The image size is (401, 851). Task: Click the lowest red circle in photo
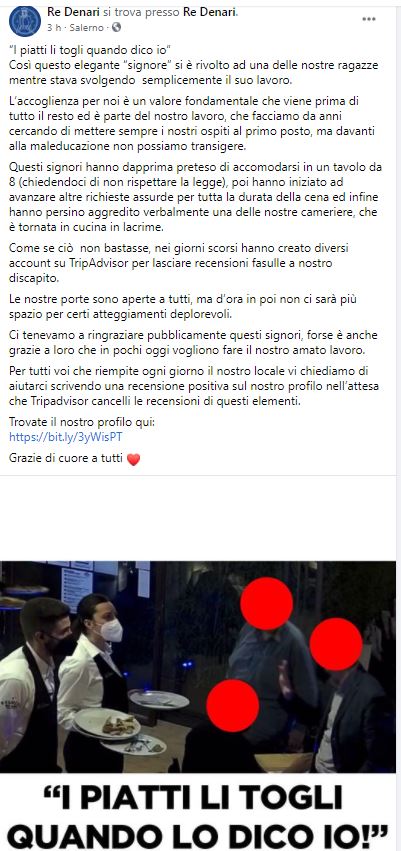232,706
